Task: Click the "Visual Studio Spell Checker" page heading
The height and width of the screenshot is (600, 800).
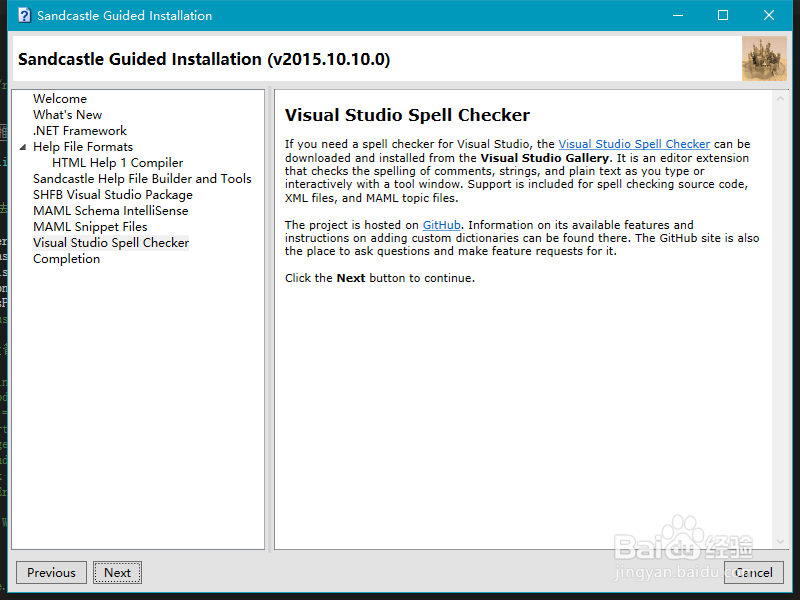Action: [407, 115]
